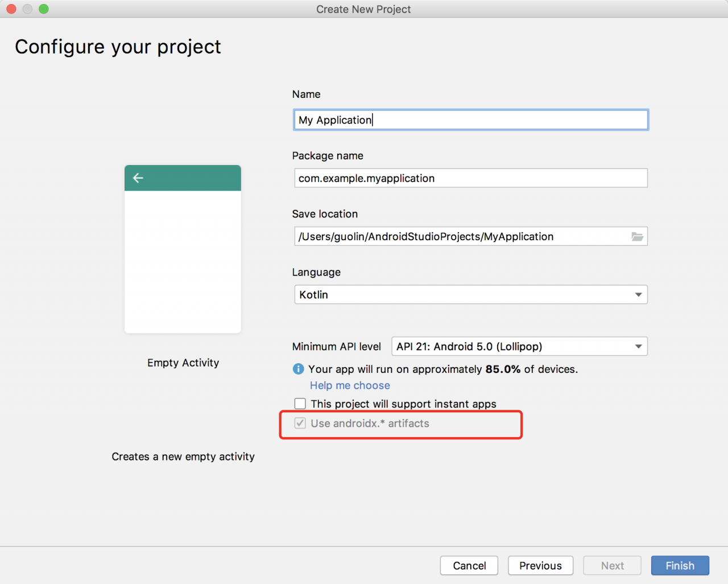728x584 pixels.
Task: Click the red close window button
Action: (x=11, y=9)
